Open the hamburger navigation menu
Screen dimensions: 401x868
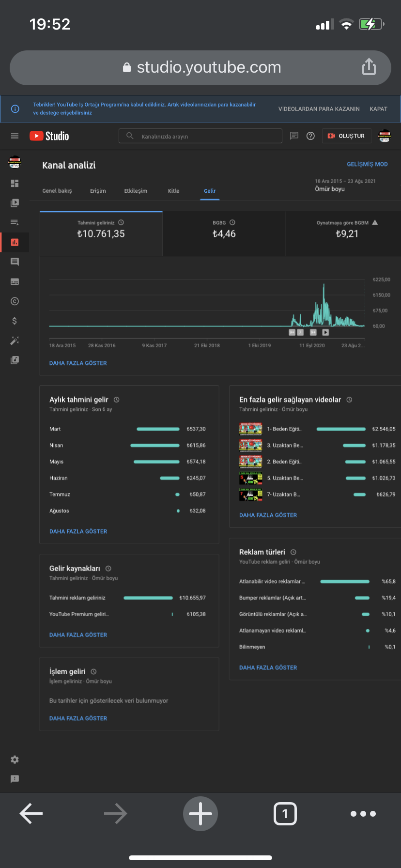coord(15,136)
